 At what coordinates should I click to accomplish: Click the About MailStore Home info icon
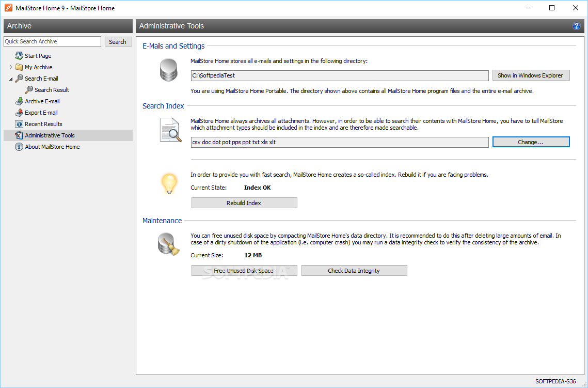19,147
